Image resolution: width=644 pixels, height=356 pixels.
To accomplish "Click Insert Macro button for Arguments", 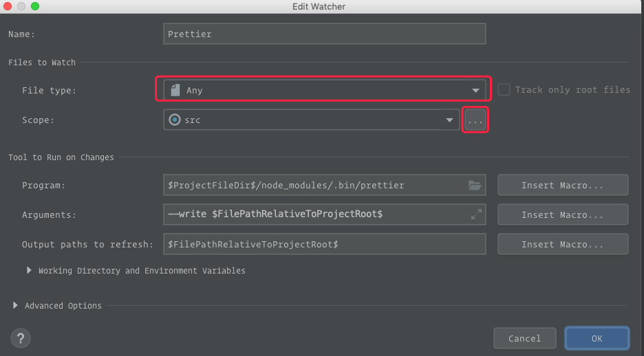I will click(562, 214).
